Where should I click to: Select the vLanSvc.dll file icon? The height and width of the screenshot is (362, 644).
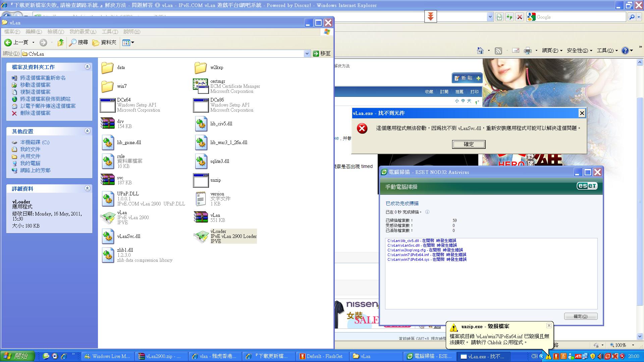point(108,236)
